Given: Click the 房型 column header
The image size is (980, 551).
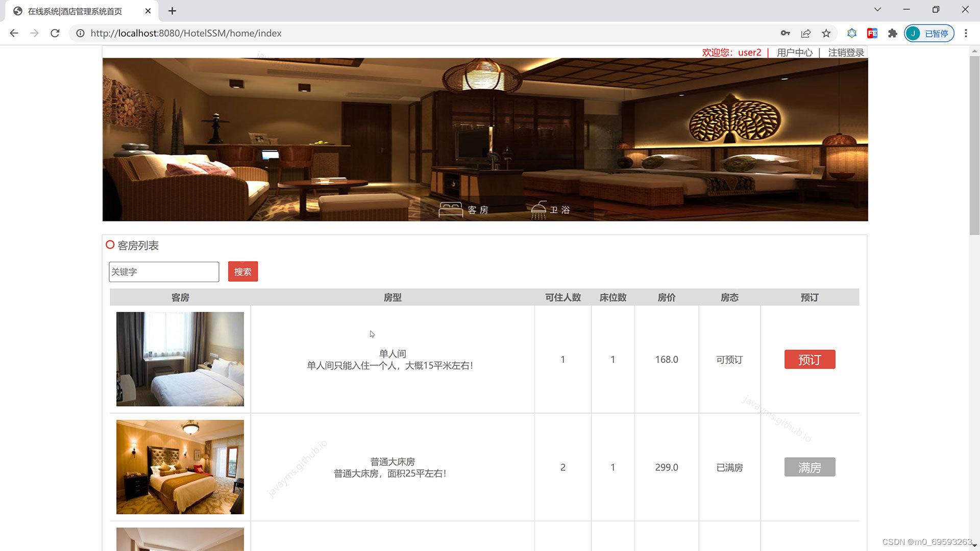Looking at the screenshot, I should click(x=393, y=297).
